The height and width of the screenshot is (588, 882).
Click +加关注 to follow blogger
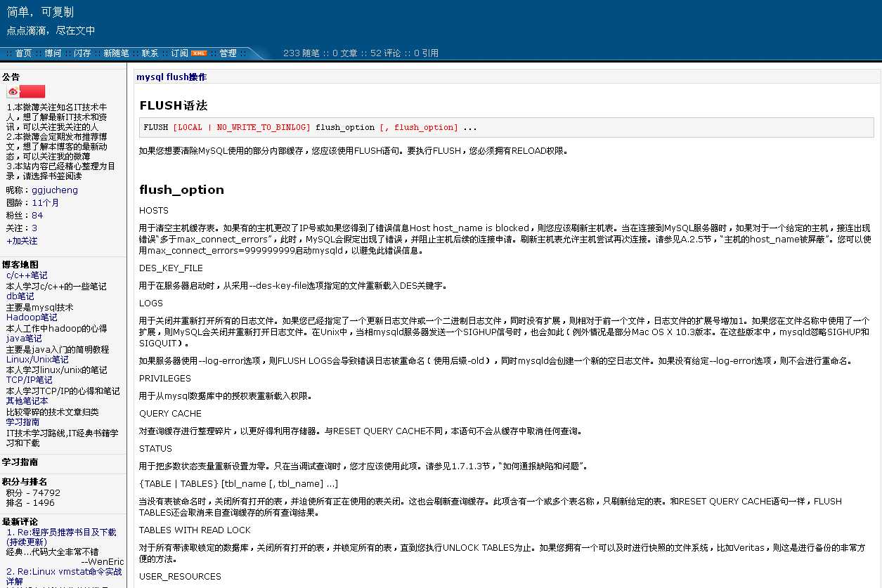(x=22, y=241)
